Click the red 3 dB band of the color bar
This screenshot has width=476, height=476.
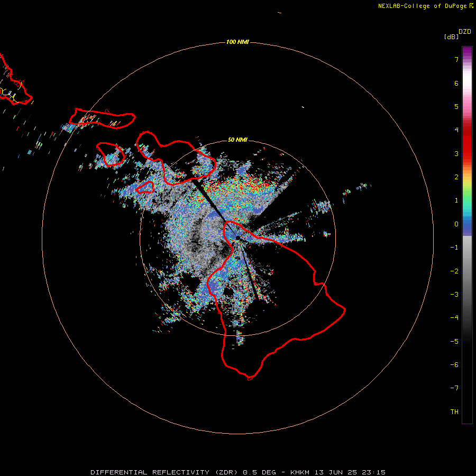coord(467,153)
